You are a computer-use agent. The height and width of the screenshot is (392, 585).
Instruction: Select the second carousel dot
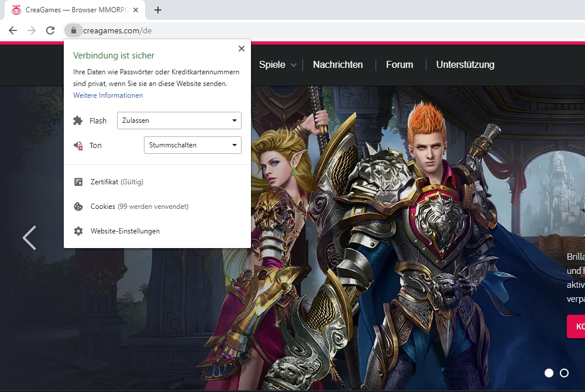pos(564,373)
